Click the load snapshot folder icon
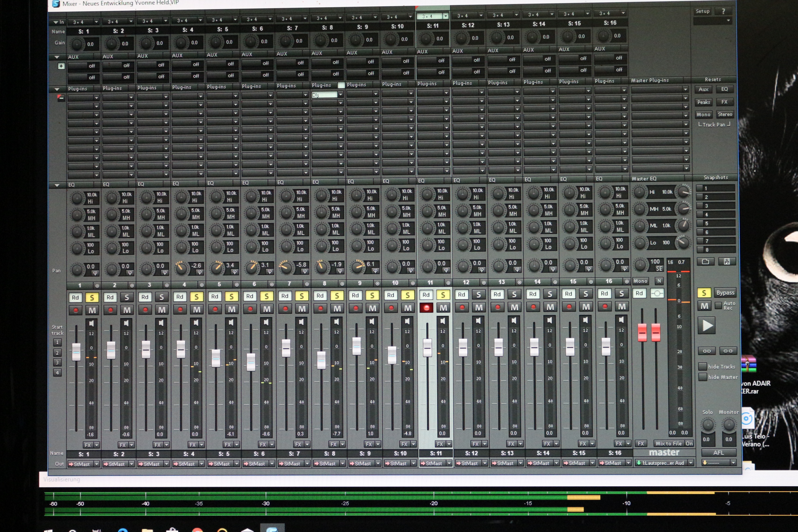This screenshot has width=798, height=532. coord(705,262)
